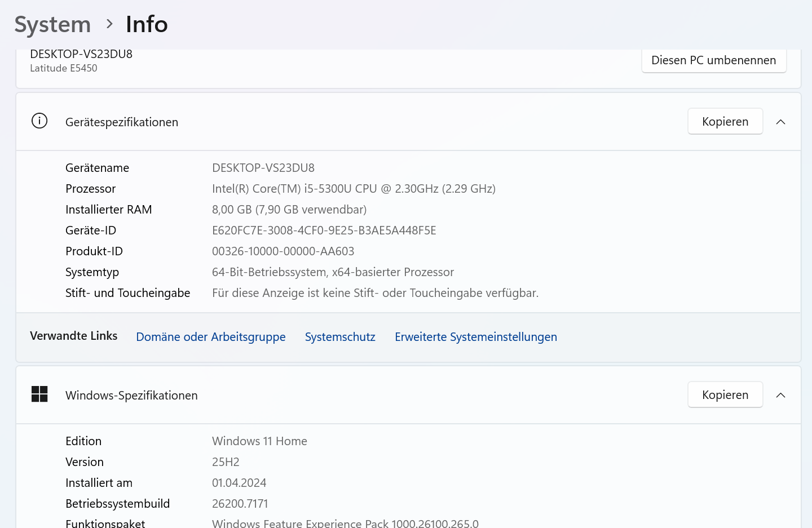Select the '26200.7171' build number value

click(x=240, y=504)
